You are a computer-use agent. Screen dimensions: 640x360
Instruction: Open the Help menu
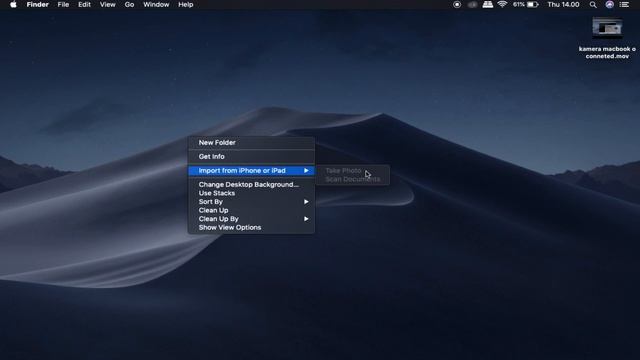186,4
